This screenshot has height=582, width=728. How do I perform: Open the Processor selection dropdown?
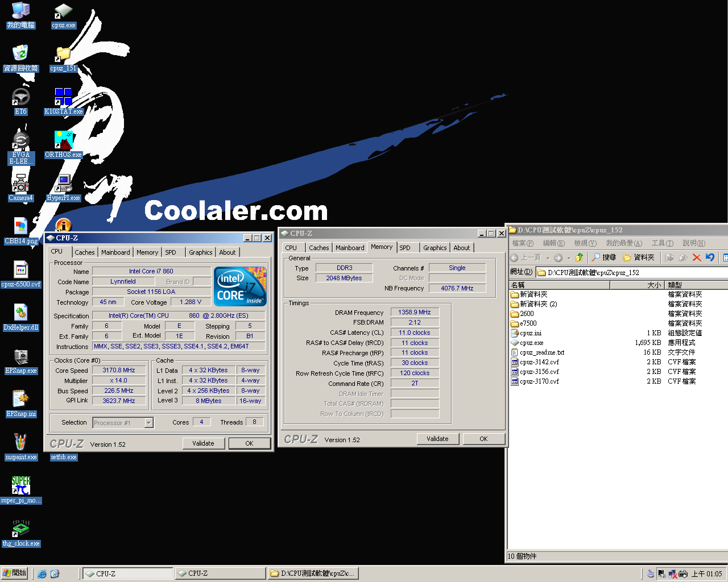point(148,422)
